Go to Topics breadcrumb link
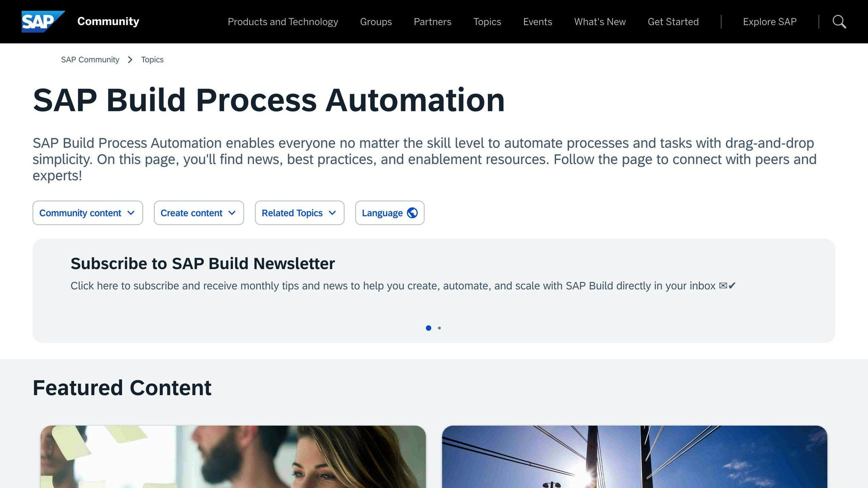The height and width of the screenshot is (488, 868). tap(152, 60)
